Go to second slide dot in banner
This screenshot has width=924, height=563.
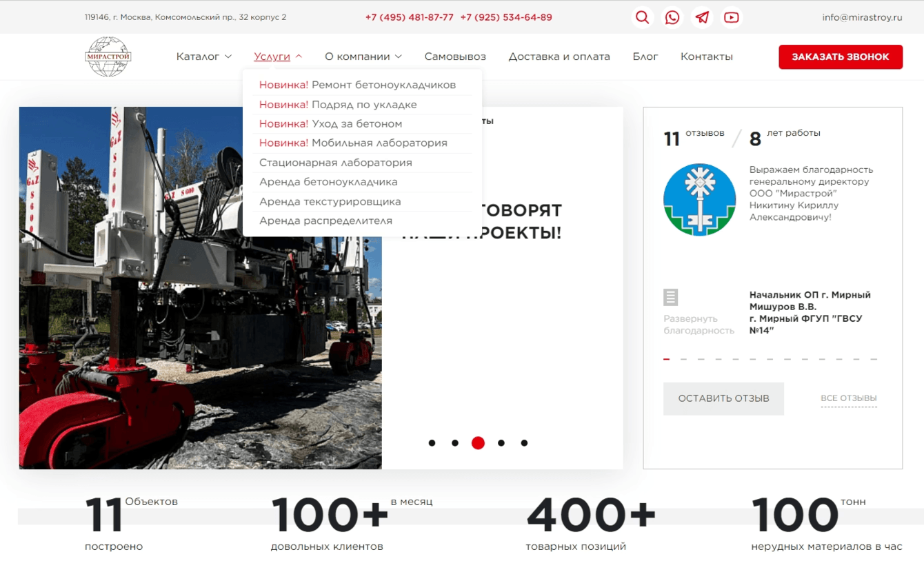click(455, 443)
